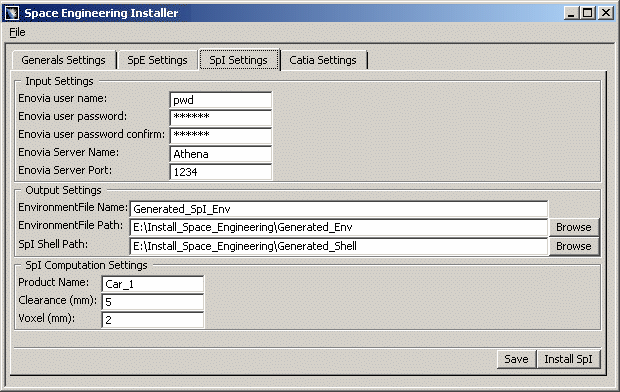Open the File menu
This screenshot has height=392, width=620.
click(x=17, y=32)
